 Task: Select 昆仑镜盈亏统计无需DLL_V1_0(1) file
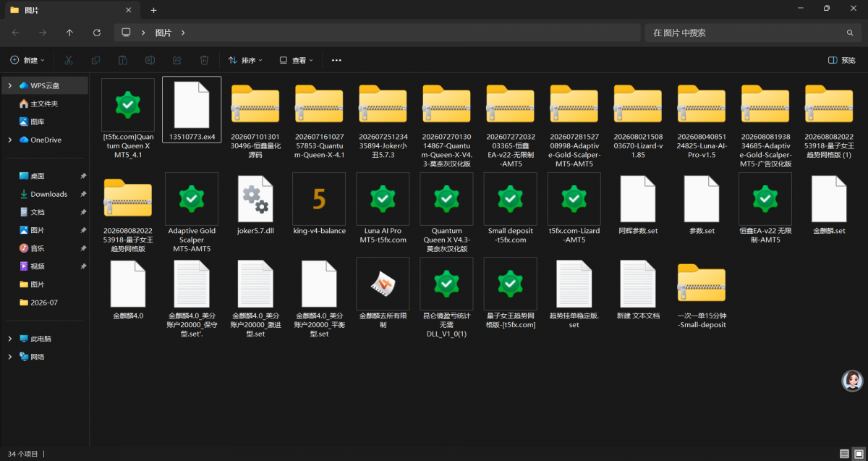tap(446, 297)
